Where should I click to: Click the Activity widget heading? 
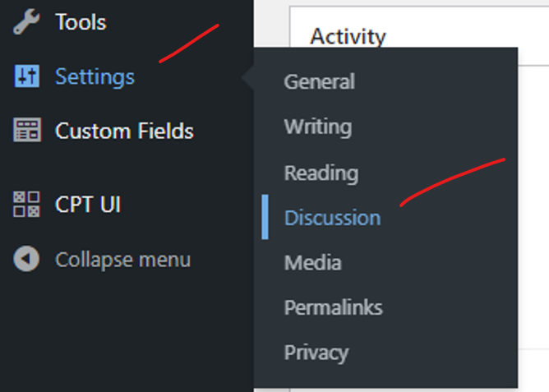tap(348, 36)
